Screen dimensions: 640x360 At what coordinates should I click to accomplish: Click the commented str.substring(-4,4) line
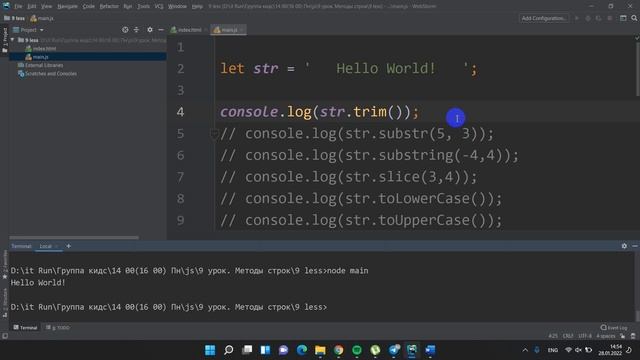[369, 156]
